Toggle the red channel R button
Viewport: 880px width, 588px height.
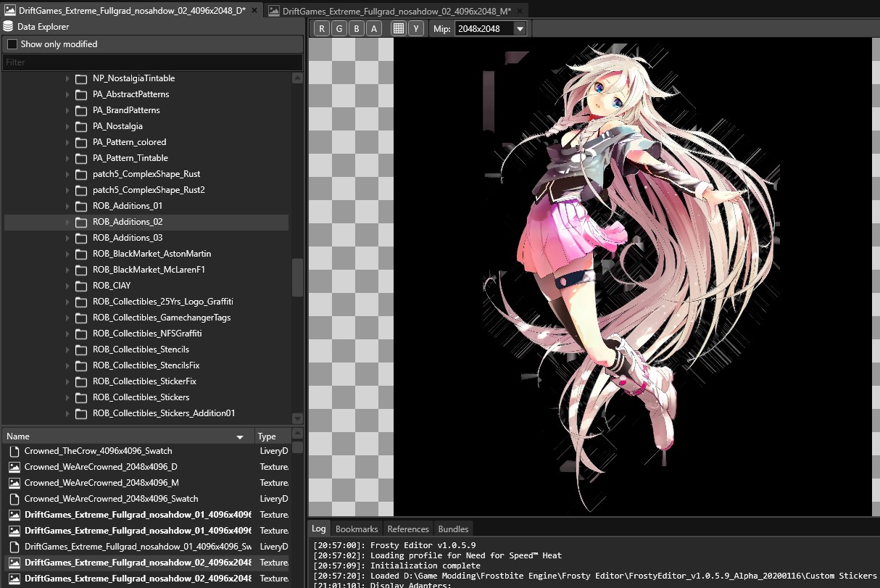[x=322, y=29]
